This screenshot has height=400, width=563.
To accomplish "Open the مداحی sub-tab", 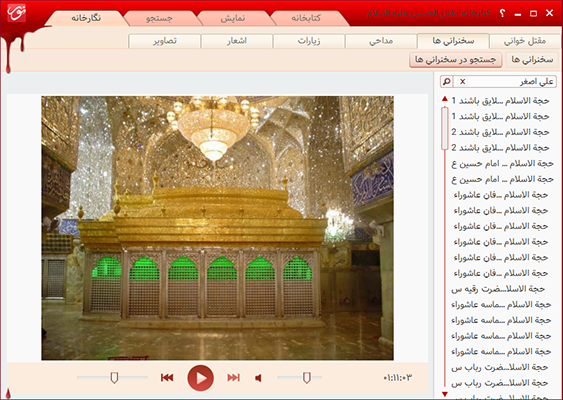I will pos(381,41).
